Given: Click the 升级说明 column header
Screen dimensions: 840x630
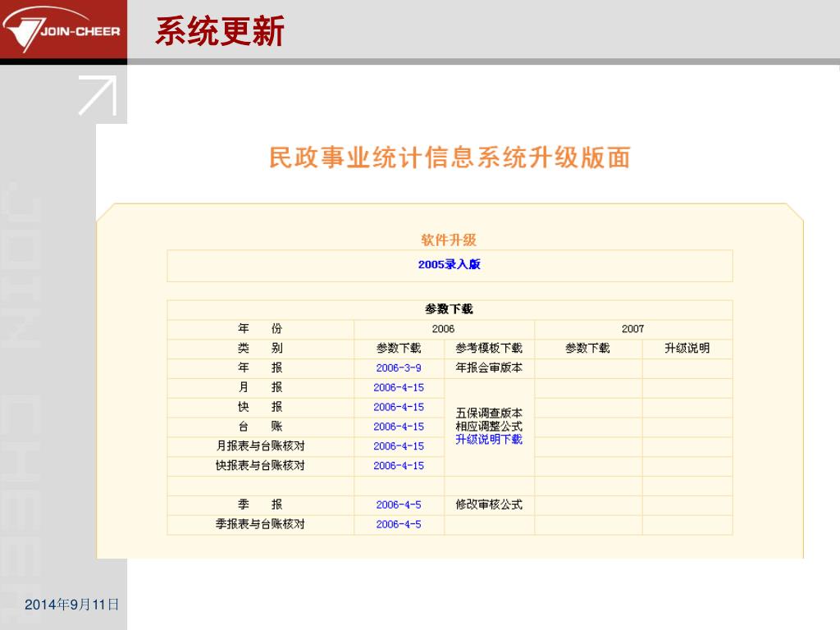Looking at the screenshot, I should click(x=687, y=348).
